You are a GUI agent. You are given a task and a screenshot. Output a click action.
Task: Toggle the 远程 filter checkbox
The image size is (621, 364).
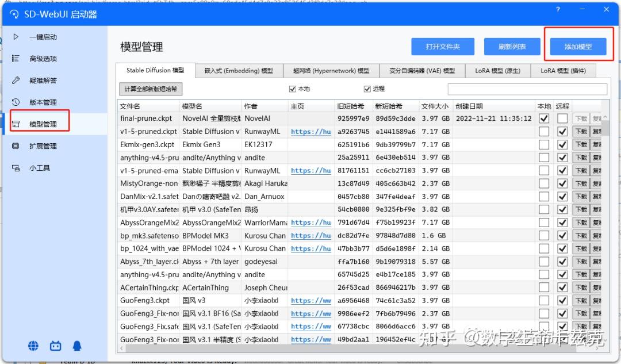coord(367,89)
